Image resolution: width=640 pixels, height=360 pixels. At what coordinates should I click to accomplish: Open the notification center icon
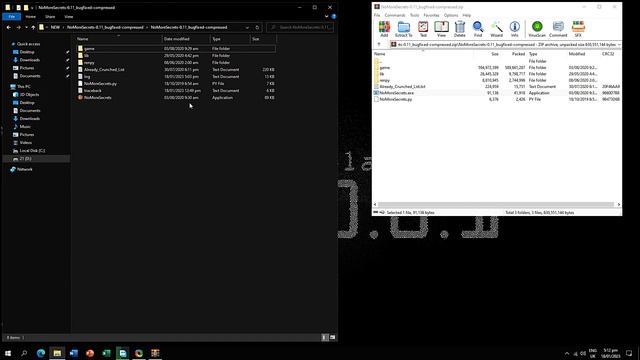(x=629, y=353)
